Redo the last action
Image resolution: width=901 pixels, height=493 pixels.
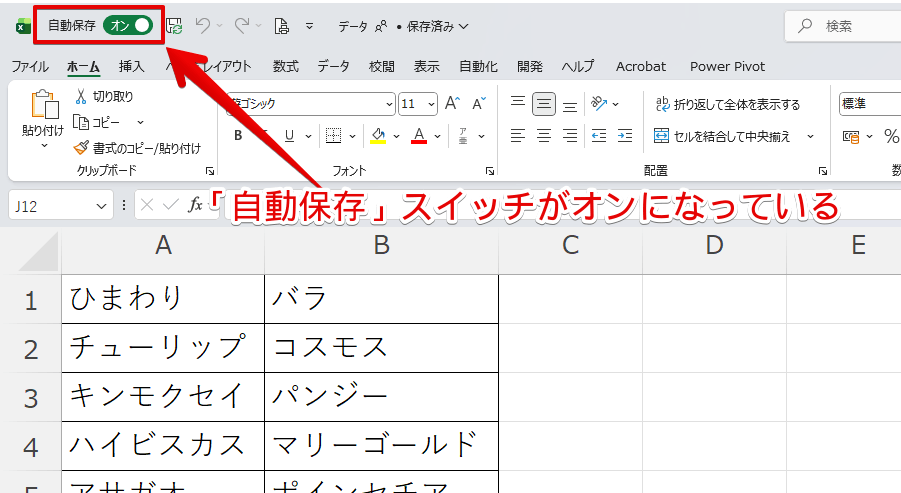[x=241, y=25]
